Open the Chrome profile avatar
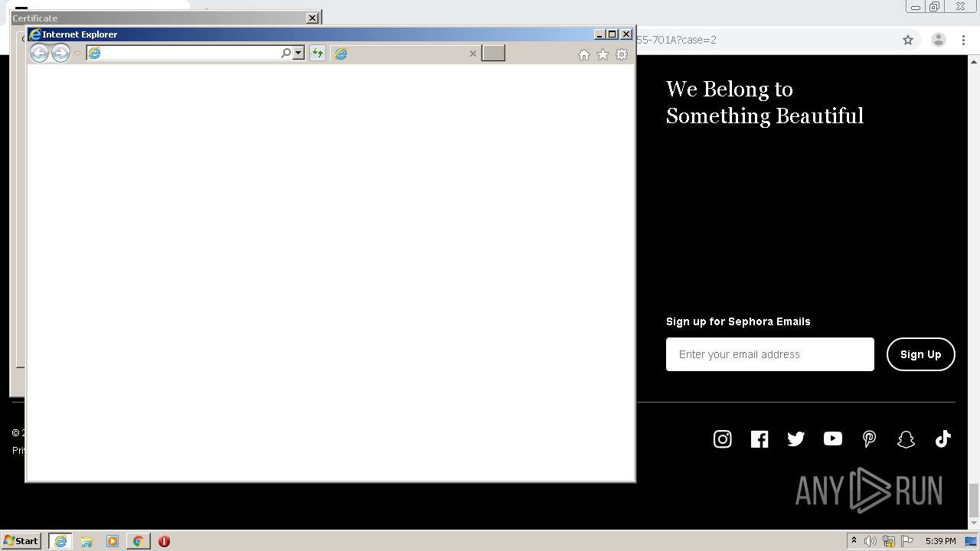This screenshot has height=551, width=980. pos(938,40)
